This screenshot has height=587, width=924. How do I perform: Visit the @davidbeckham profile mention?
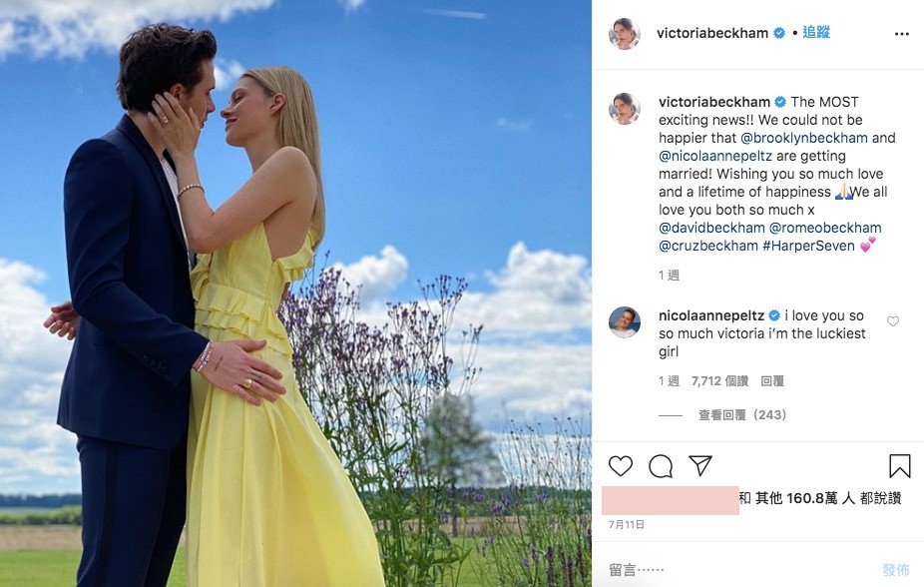(x=711, y=228)
